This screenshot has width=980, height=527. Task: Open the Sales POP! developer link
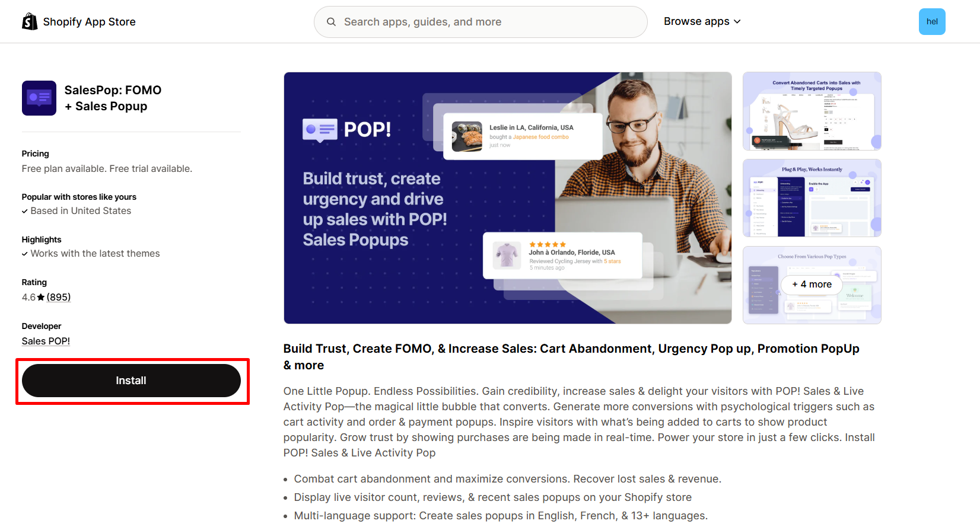click(46, 341)
